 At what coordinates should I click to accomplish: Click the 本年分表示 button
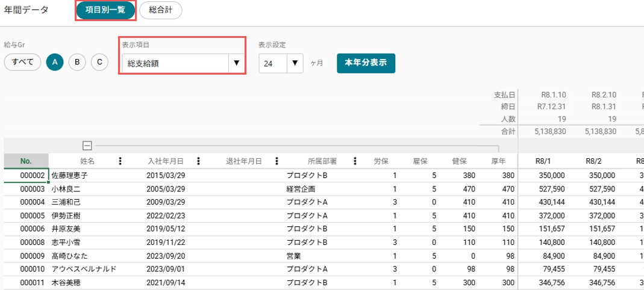click(366, 63)
